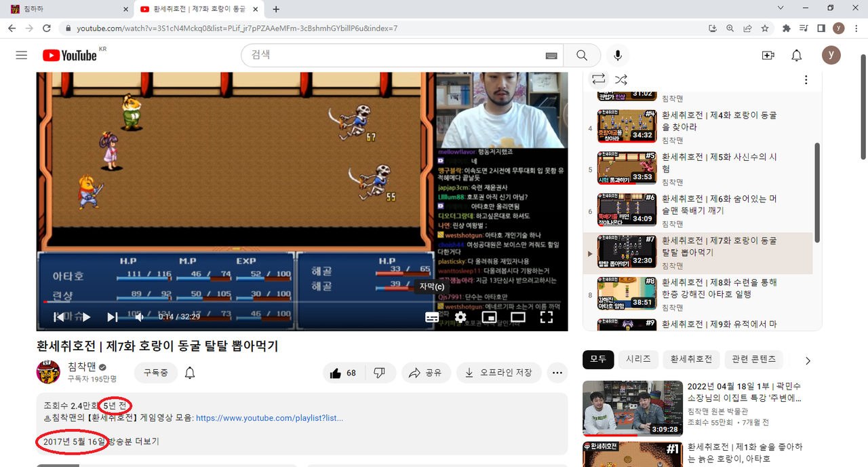Share the video with 공유 button
Viewport: 868px width, 467px height.
[x=426, y=373]
